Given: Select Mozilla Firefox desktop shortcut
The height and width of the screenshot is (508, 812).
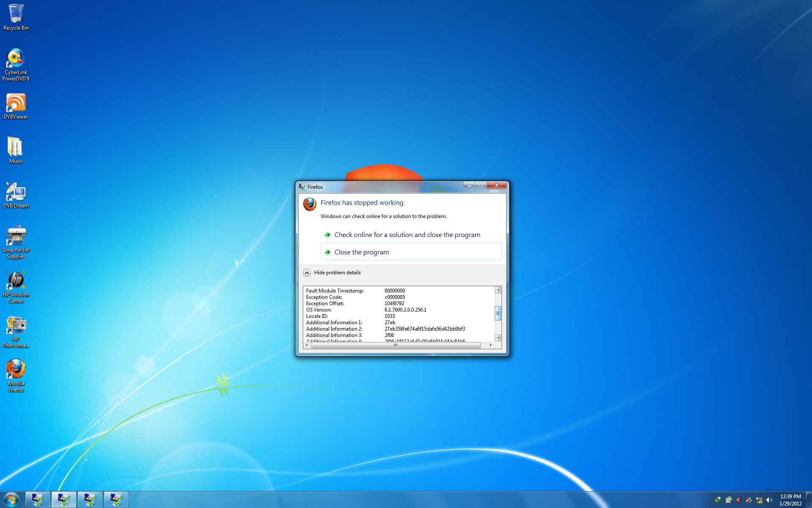Looking at the screenshot, I should click(x=16, y=376).
